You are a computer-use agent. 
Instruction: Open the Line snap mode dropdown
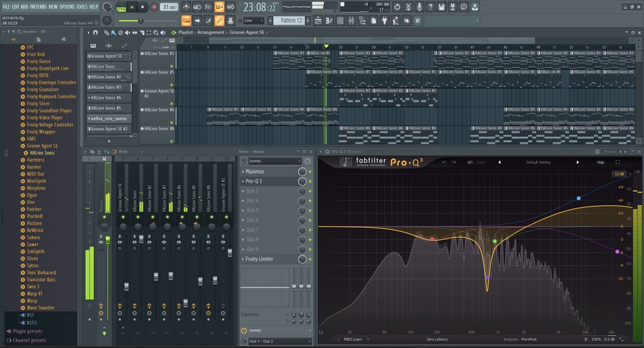[x=254, y=20]
